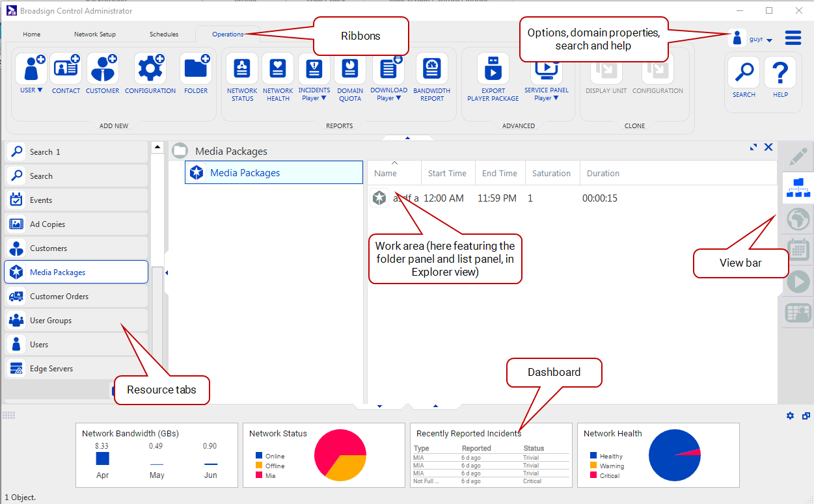814x504 pixels.
Task: Switch to the calendar view
Action: click(798, 250)
